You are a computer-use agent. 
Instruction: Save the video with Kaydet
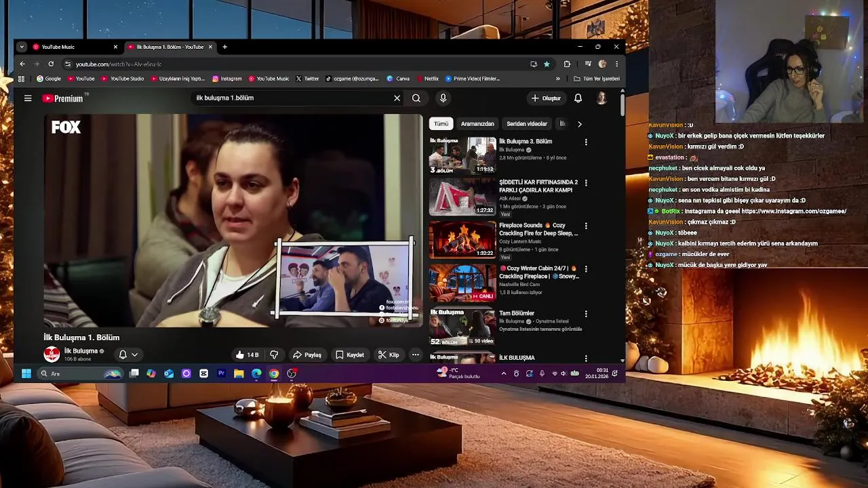pyautogui.click(x=350, y=354)
